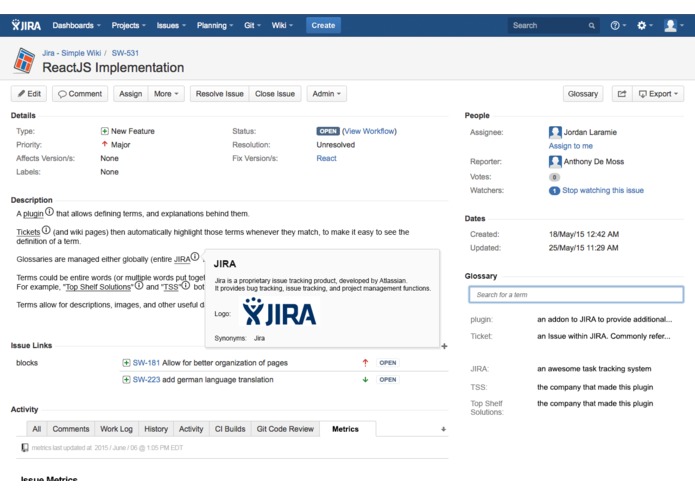Click Resolve Issue
The image size is (695, 494).
coord(219,93)
